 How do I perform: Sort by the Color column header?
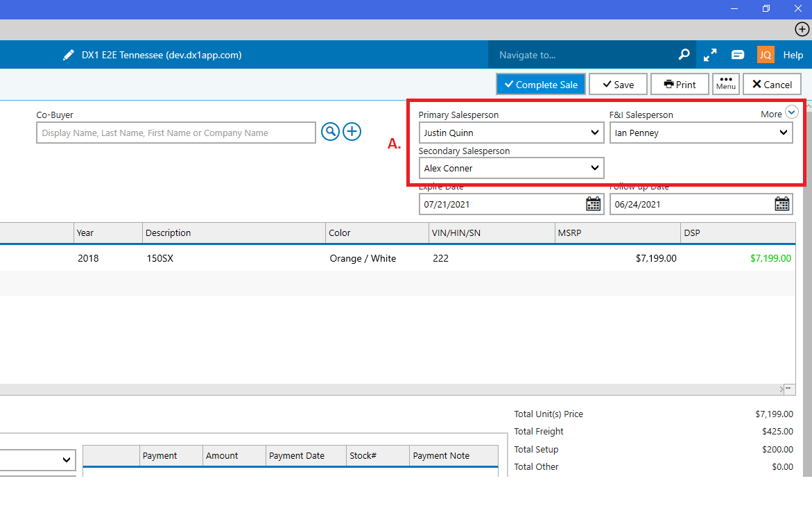(x=377, y=233)
